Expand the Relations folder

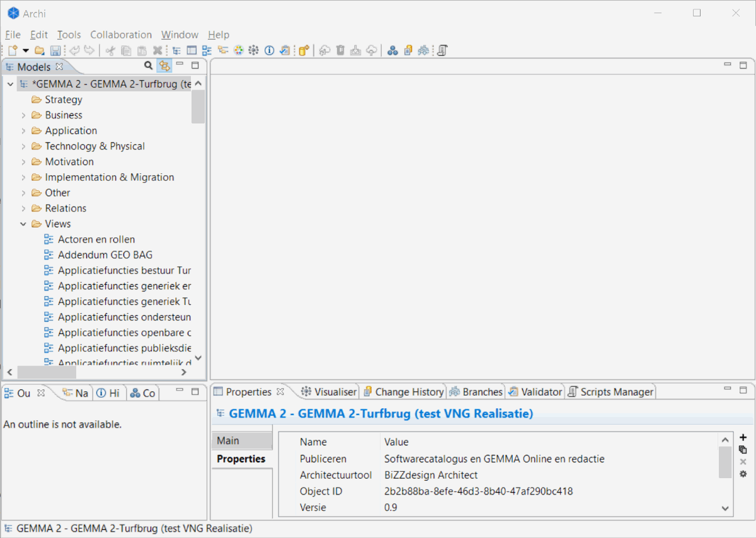23,209
